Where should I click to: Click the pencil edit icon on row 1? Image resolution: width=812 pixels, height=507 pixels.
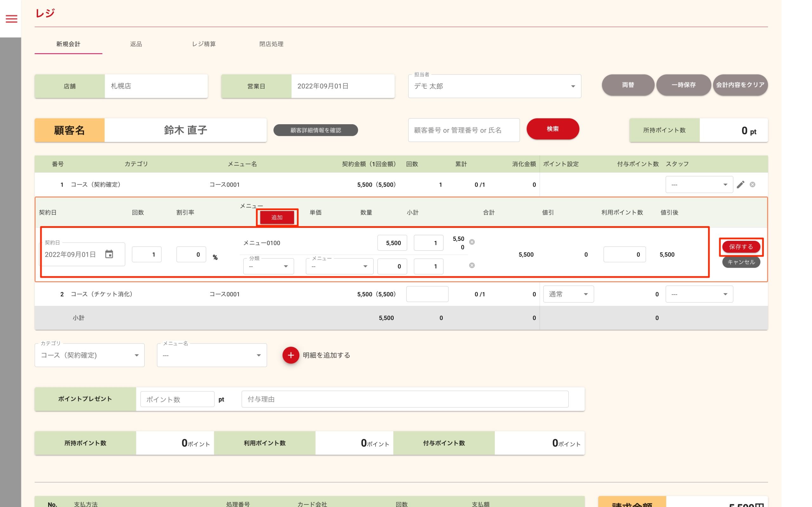point(740,184)
